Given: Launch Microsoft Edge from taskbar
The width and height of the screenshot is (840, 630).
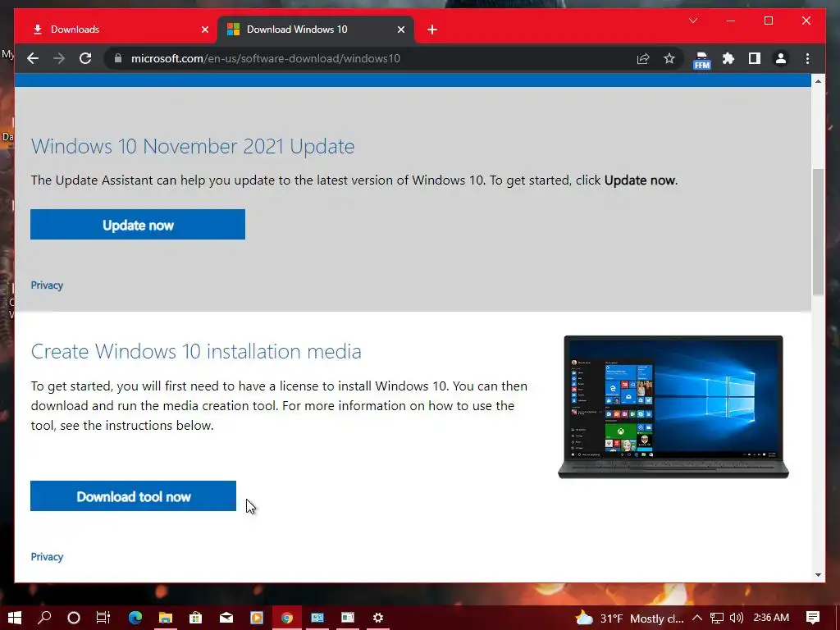Looking at the screenshot, I should pyautogui.click(x=135, y=618).
